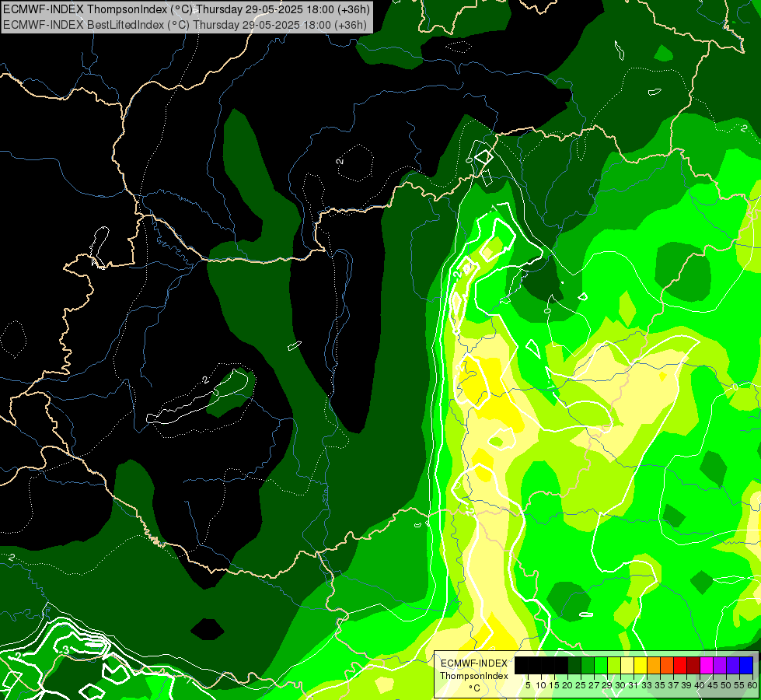Click legend tick value 35
761x700 pixels.
[x=660, y=685]
